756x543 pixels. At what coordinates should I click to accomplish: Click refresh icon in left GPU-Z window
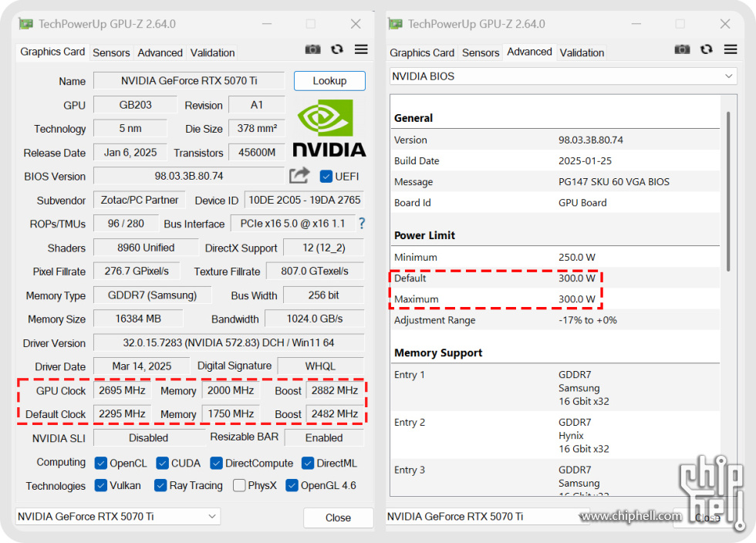(337, 49)
